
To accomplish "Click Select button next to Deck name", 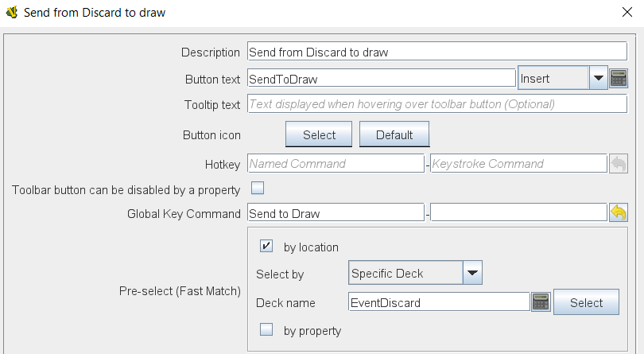I will (586, 302).
